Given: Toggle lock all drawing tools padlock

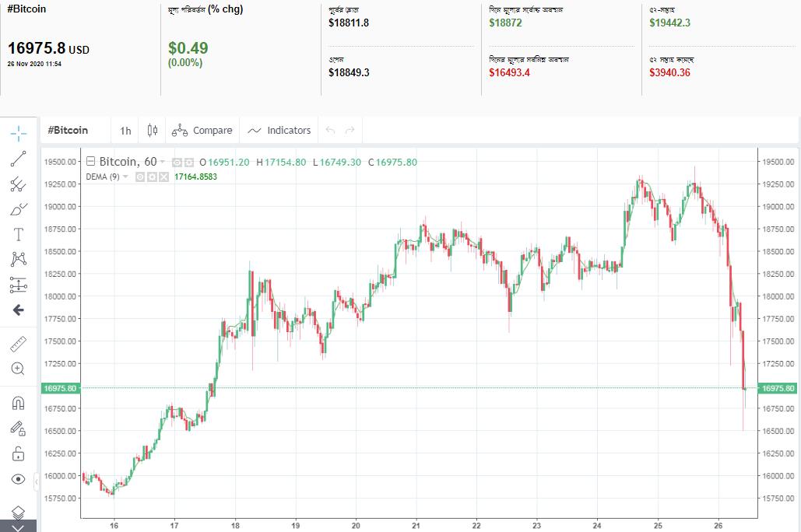Looking at the screenshot, I should [x=19, y=453].
